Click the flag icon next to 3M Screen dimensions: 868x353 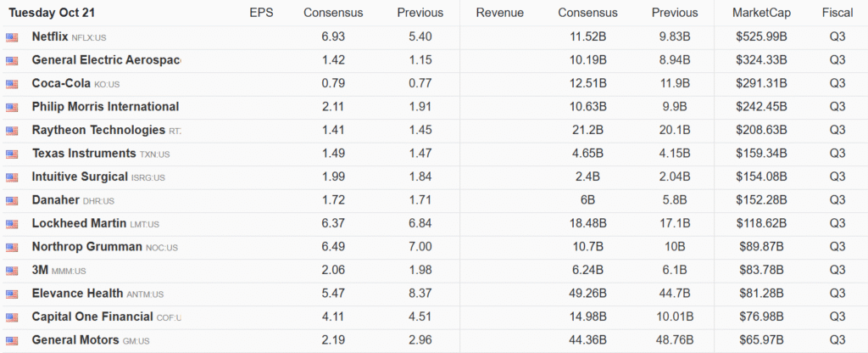tap(12, 271)
